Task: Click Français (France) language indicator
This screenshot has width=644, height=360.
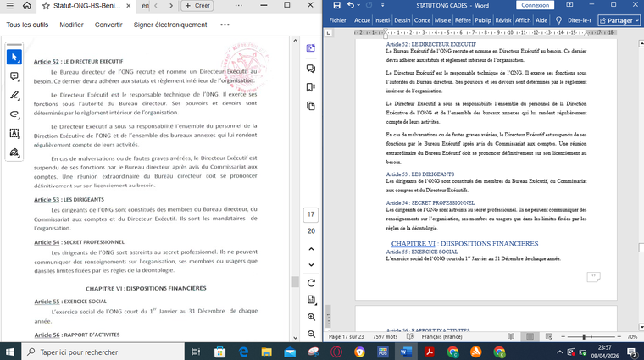Action: click(x=442, y=336)
